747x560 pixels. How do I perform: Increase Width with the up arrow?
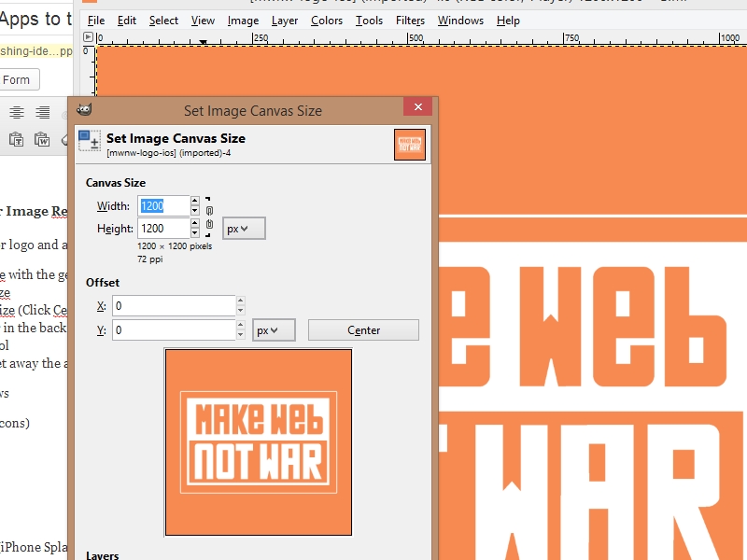(x=195, y=201)
